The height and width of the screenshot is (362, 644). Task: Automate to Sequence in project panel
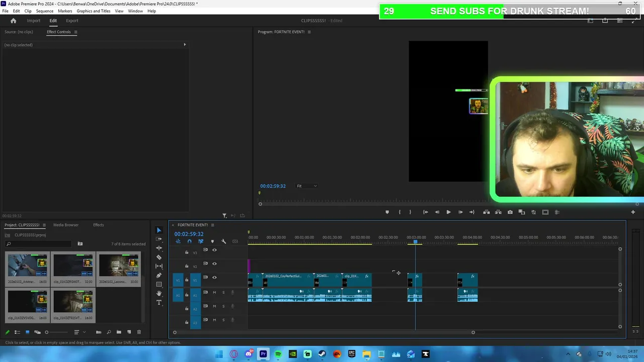[99, 332]
